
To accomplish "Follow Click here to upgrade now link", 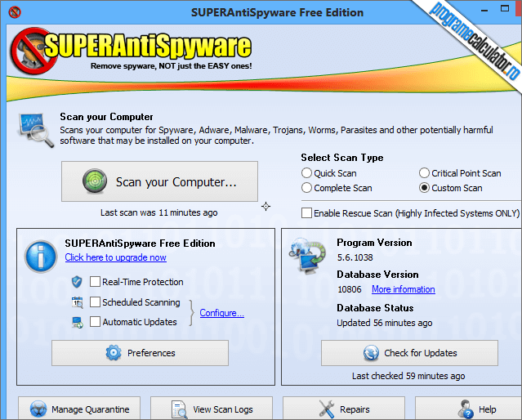I will pos(115,257).
